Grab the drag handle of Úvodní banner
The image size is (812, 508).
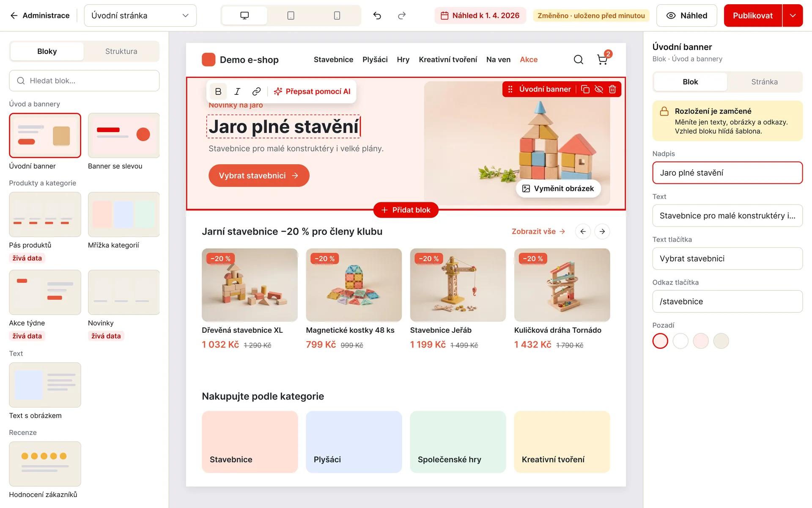(510, 89)
